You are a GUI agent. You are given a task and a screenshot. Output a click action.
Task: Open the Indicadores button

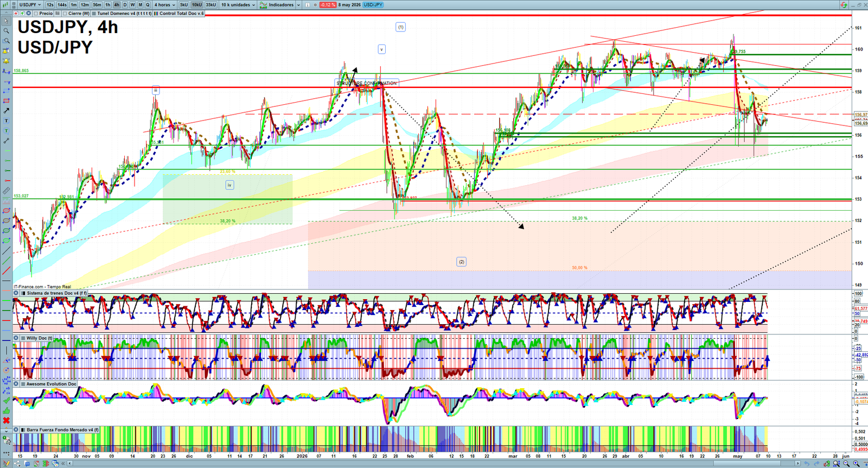click(x=277, y=5)
